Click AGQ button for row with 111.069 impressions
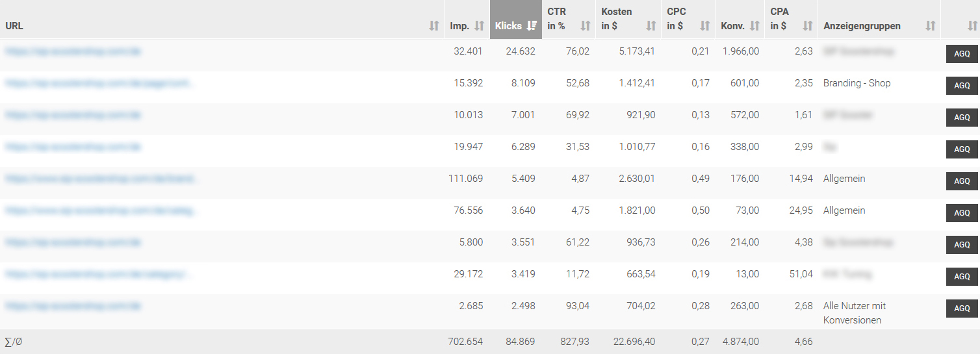 pyautogui.click(x=962, y=181)
